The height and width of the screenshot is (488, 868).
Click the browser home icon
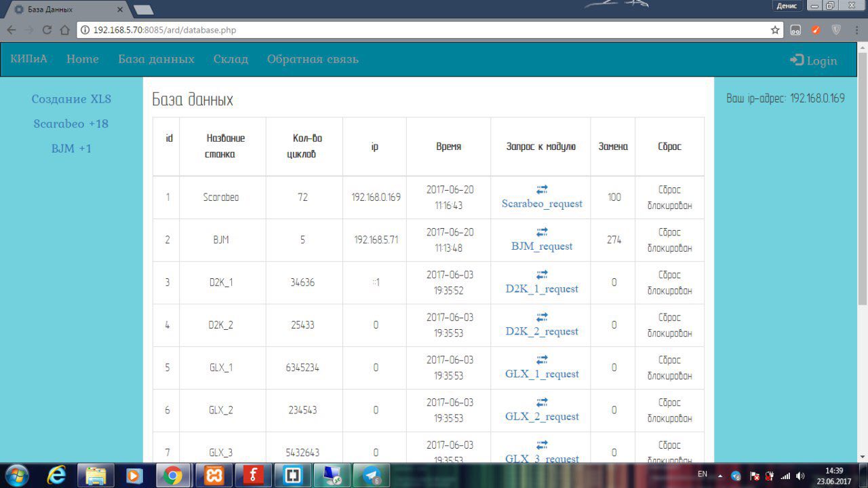point(64,30)
